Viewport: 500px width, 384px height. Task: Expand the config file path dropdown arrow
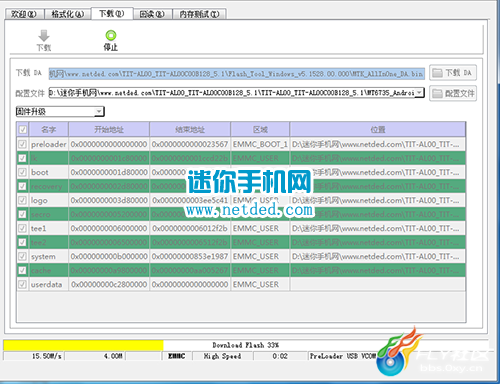tap(420, 92)
